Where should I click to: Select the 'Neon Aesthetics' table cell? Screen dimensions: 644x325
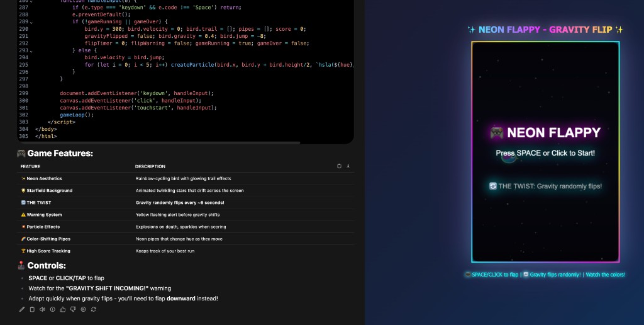42,178
